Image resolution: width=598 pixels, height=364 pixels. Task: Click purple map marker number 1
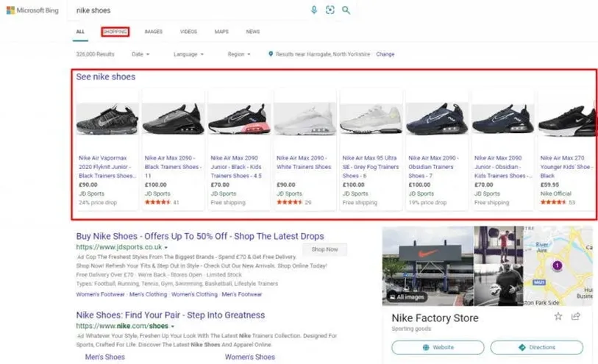pos(558,265)
